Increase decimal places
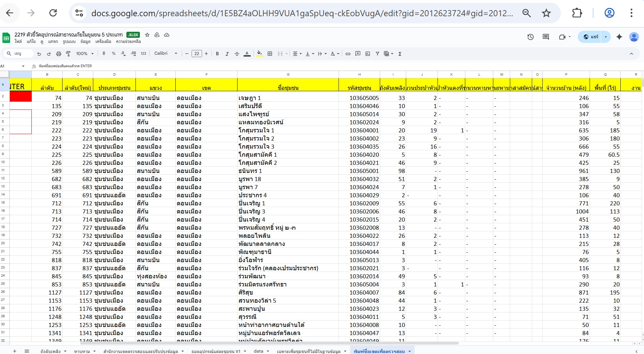This screenshot has width=644, height=354. [133, 53]
